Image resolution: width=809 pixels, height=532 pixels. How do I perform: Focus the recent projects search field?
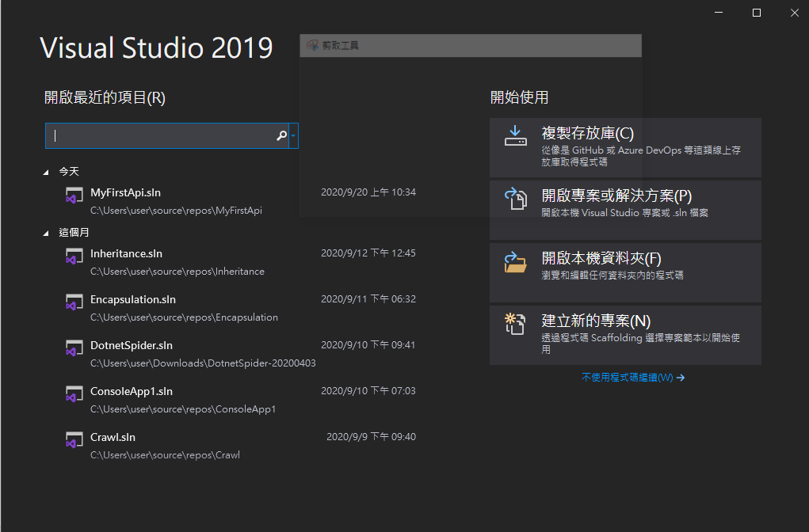pos(167,135)
